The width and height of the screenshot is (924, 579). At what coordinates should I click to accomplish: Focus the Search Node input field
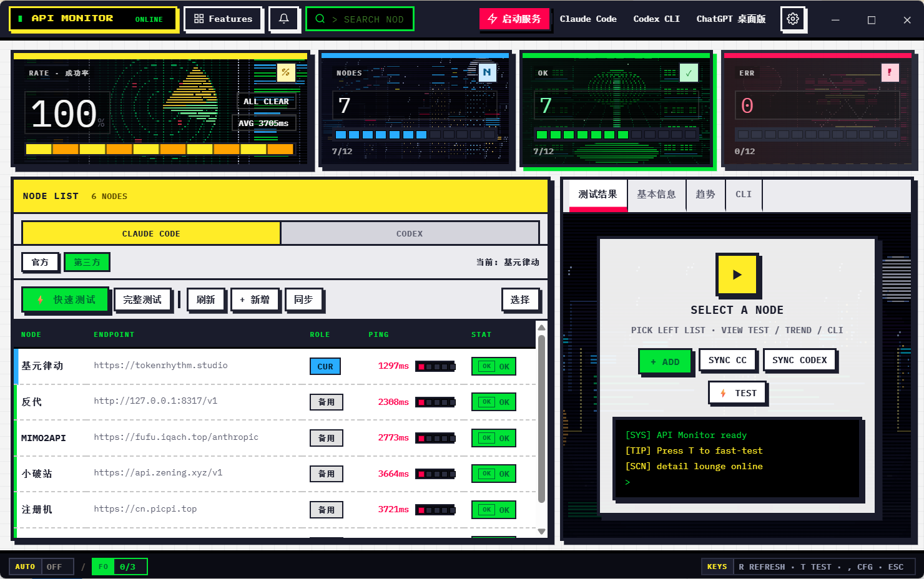click(360, 19)
